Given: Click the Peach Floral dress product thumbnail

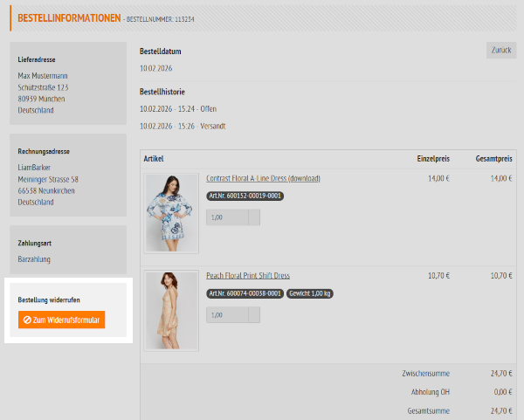Looking at the screenshot, I should pos(172,311).
